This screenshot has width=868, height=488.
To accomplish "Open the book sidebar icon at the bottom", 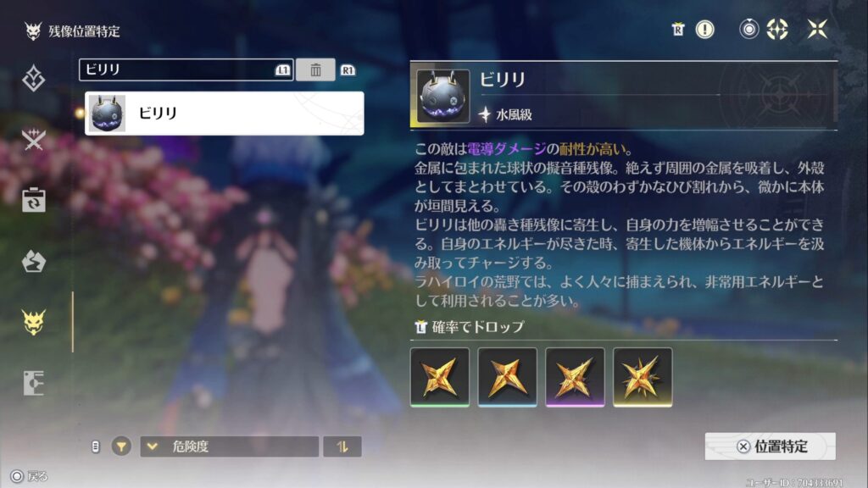I will 33,383.
